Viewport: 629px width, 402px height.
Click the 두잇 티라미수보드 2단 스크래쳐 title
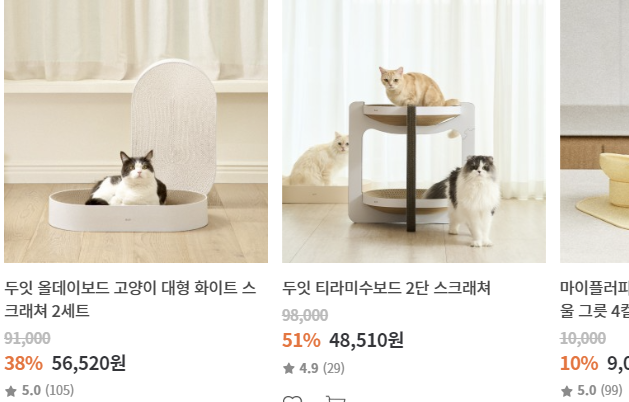click(386, 288)
